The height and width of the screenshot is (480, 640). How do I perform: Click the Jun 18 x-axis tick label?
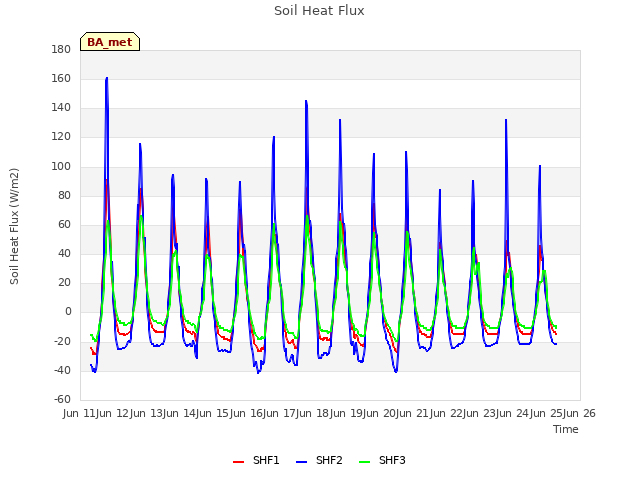tap(313, 413)
